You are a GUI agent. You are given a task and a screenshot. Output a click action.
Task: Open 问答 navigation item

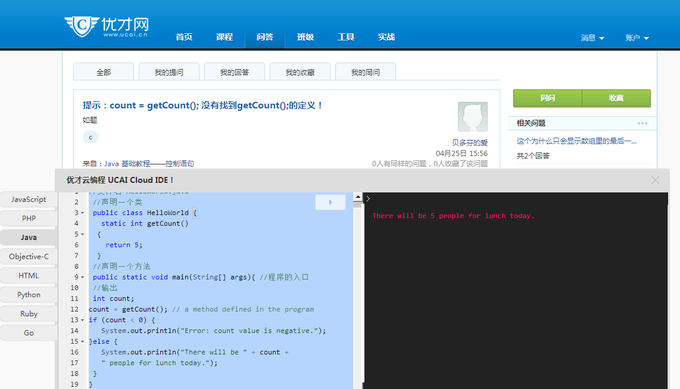pyautogui.click(x=265, y=37)
